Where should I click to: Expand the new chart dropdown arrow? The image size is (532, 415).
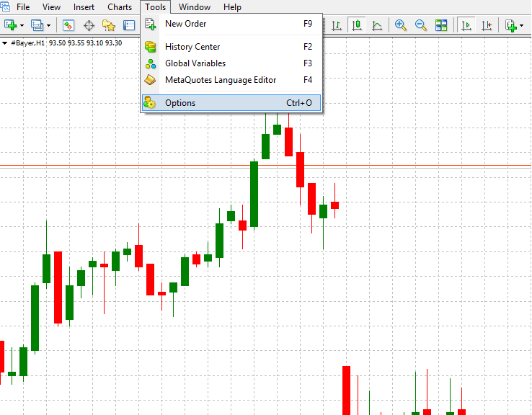point(22,26)
